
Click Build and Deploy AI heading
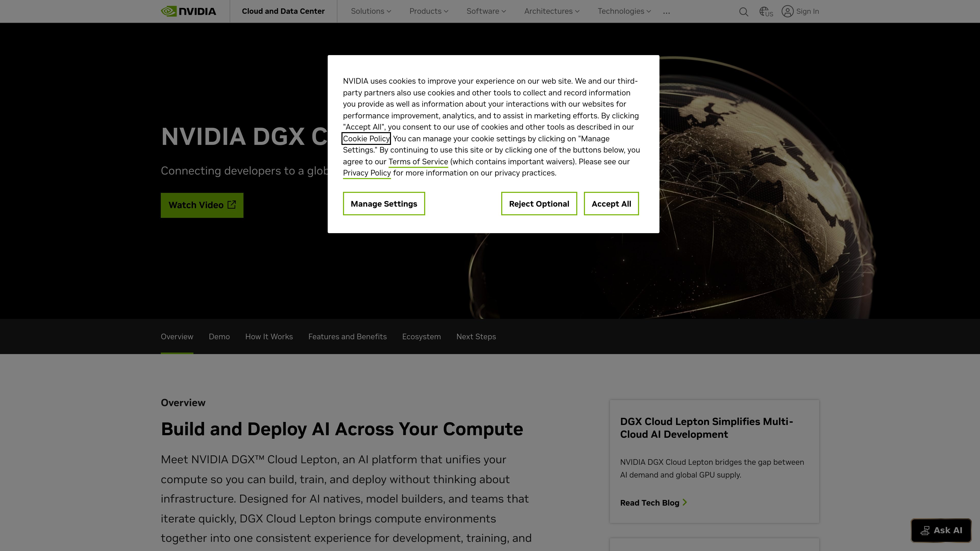pos(342,429)
